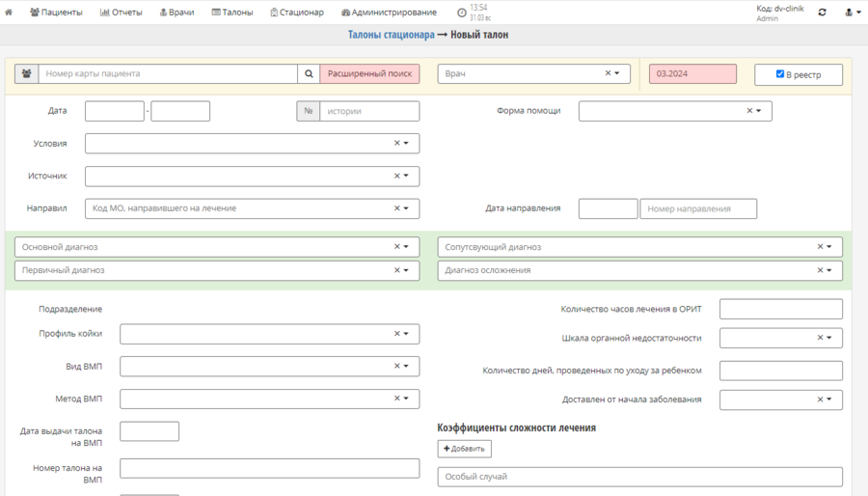Screen dimensions: 868x496
Task: Open the Талоны menu
Action: (x=231, y=13)
